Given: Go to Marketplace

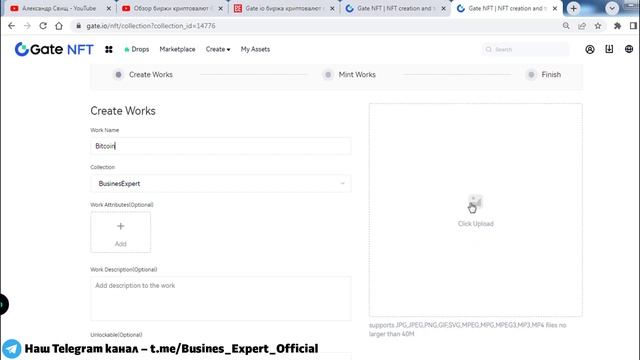Looking at the screenshot, I should (177, 49).
